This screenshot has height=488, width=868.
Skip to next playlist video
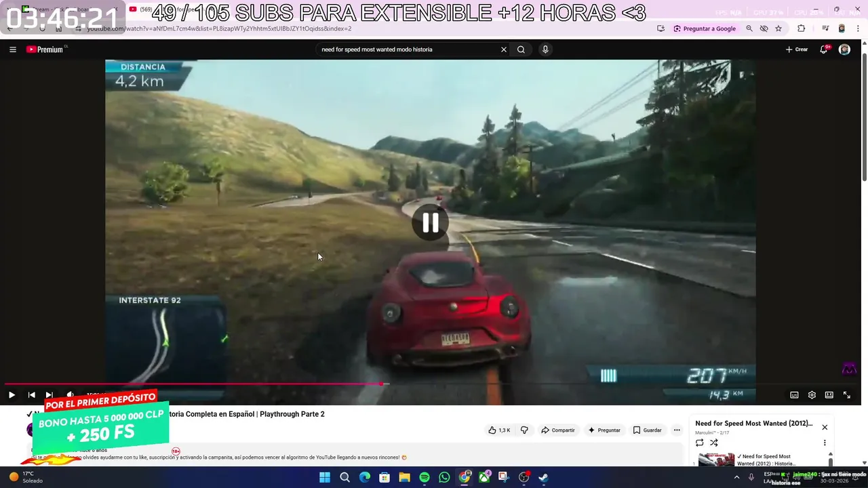49,395
